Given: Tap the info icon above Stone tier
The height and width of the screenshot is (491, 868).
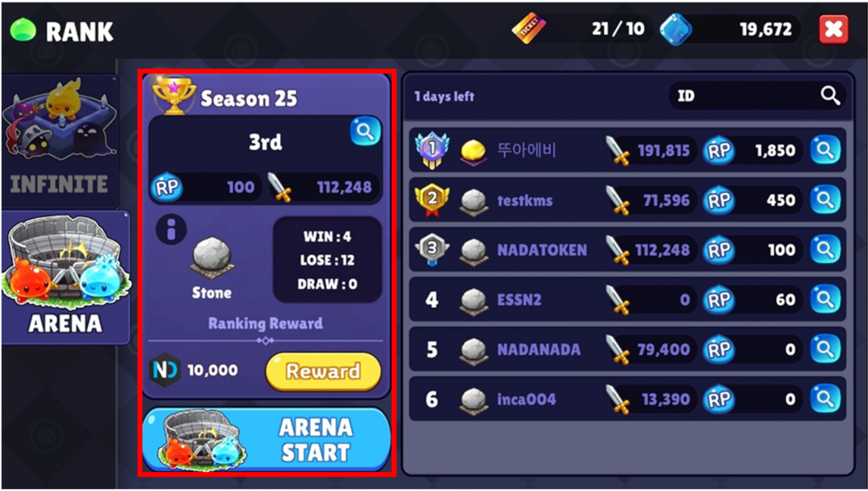Looking at the screenshot, I should 171,229.
